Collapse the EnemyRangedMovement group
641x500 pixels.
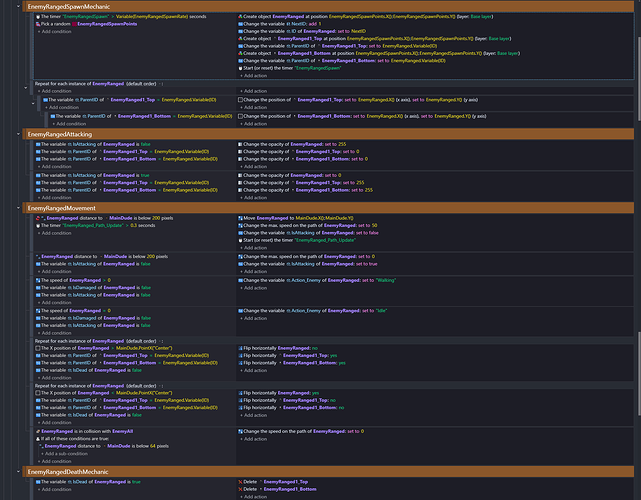point(18,208)
